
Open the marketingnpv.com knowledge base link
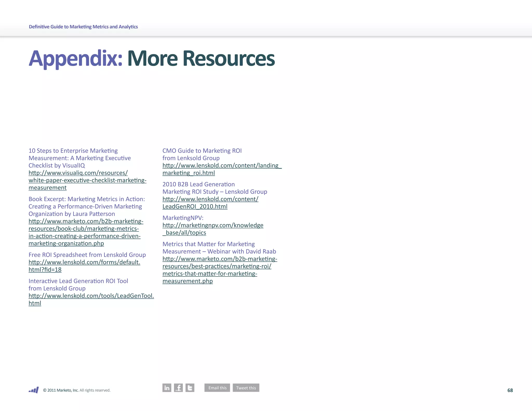pos(213,225)
